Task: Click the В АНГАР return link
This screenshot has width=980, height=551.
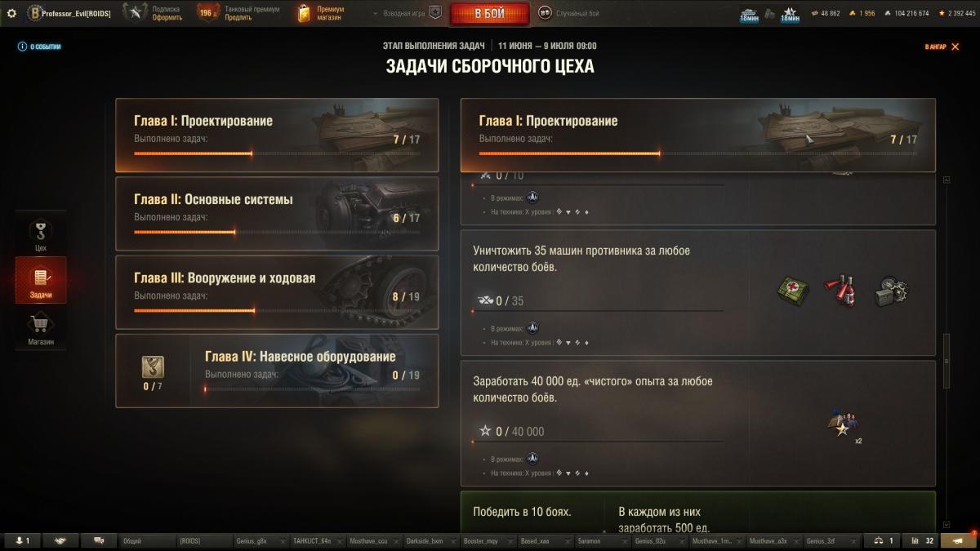Action: click(x=942, y=47)
